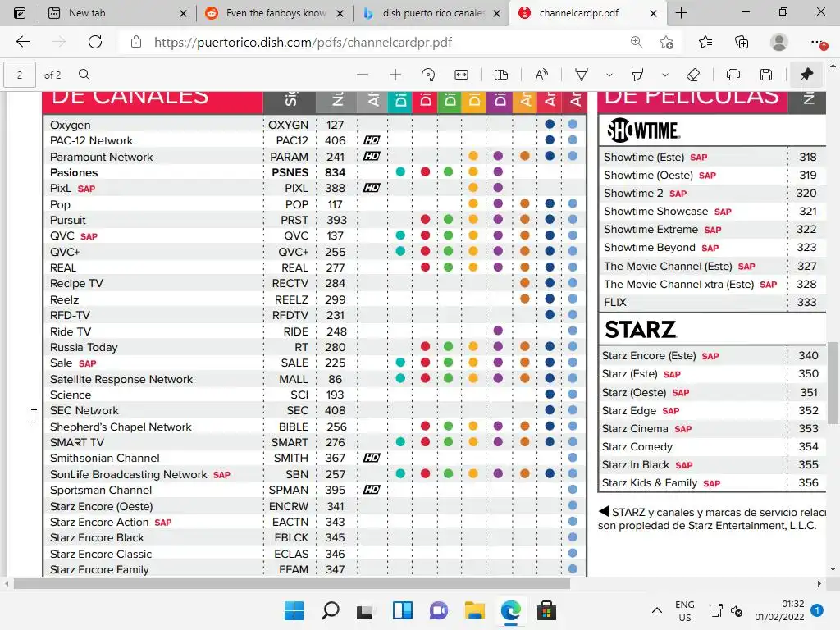
Task: Expand the Draw tool options dropdown
Action: (609, 75)
